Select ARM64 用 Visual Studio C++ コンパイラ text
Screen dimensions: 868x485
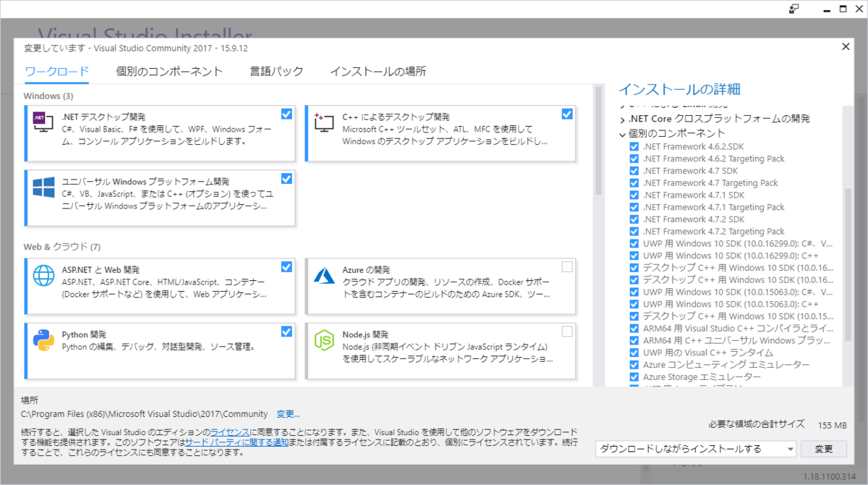738,328
